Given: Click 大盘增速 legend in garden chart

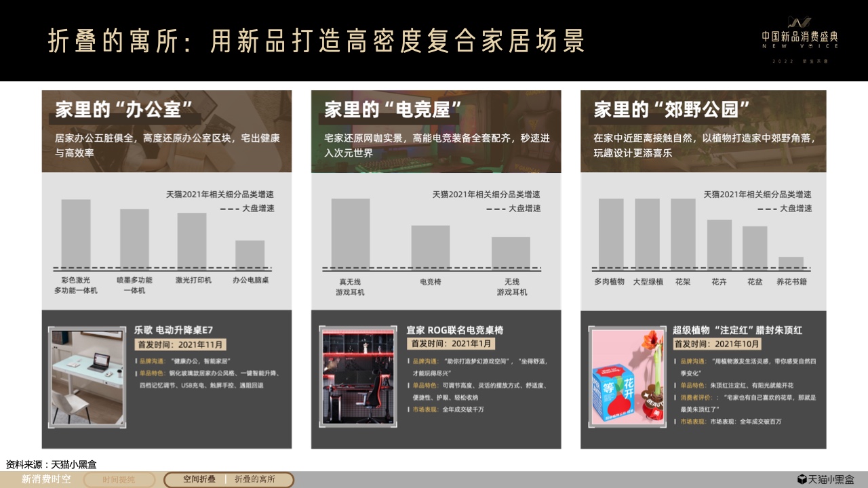Looking at the screenshot, I should (785, 209).
